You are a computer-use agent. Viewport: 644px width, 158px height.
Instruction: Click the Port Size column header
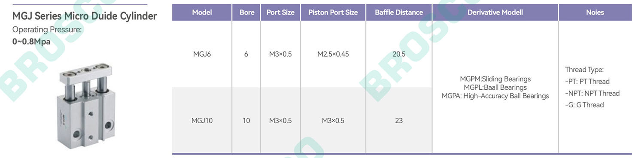[280, 12]
